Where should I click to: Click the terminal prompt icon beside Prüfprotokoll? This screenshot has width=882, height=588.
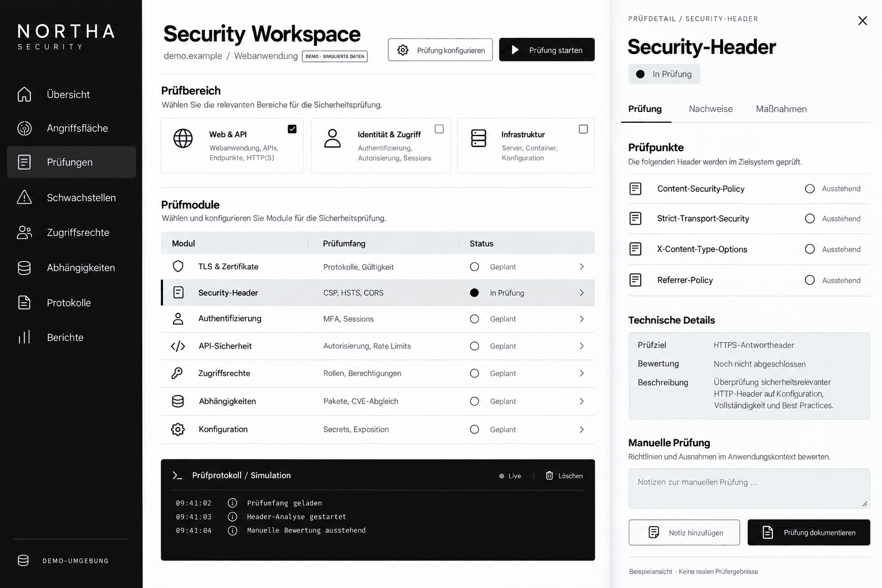177,475
